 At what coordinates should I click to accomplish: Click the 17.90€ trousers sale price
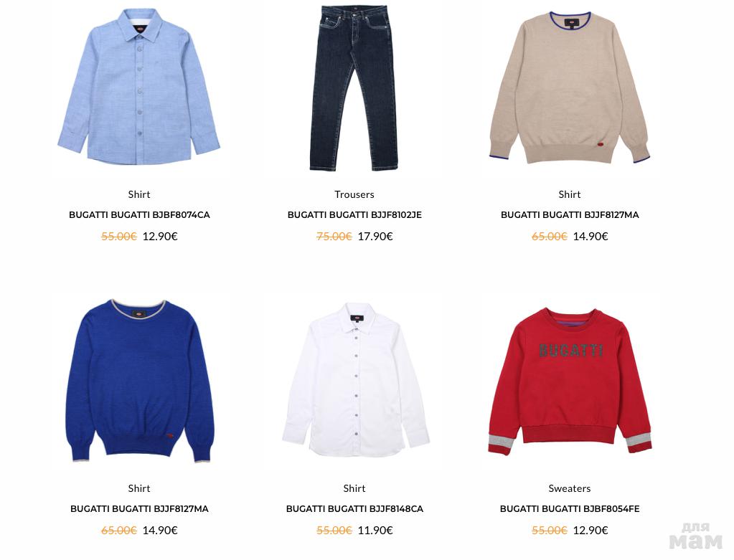(375, 236)
